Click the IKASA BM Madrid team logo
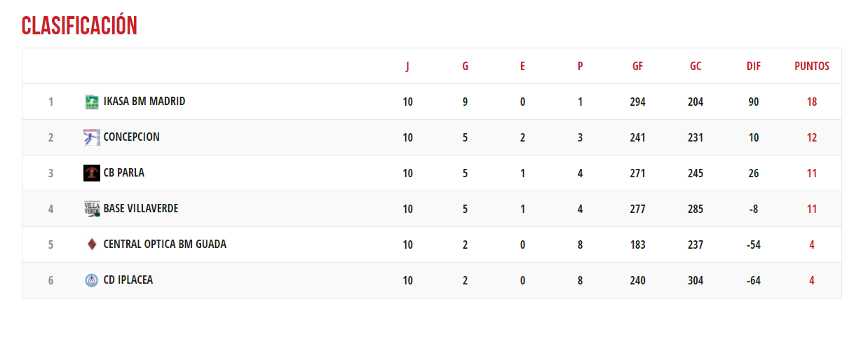Viewport: 868px width, 337px height. coord(91,102)
